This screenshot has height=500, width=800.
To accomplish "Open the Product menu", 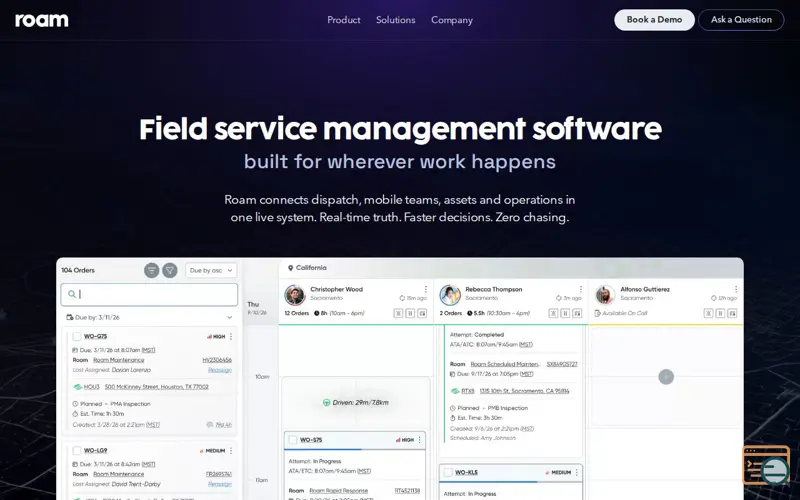I will pos(344,20).
